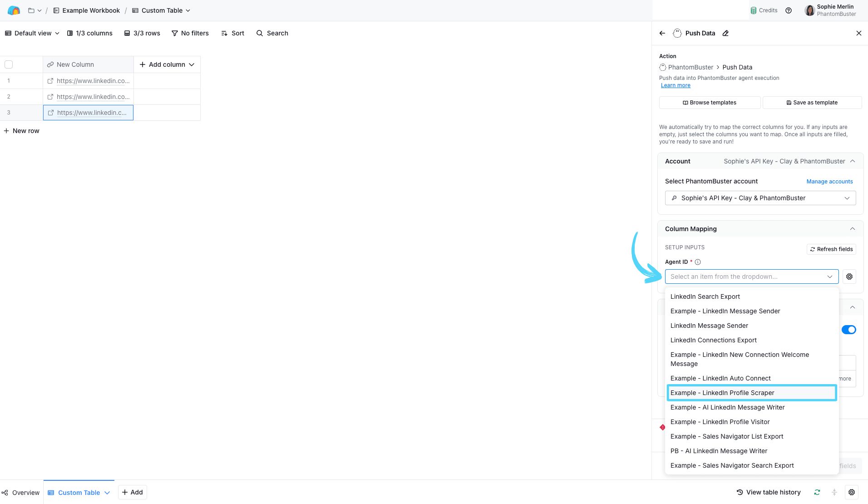The height and width of the screenshot is (504, 868).
Task: Open the Custom Table breadcrumb dropdown
Action: (161, 10)
